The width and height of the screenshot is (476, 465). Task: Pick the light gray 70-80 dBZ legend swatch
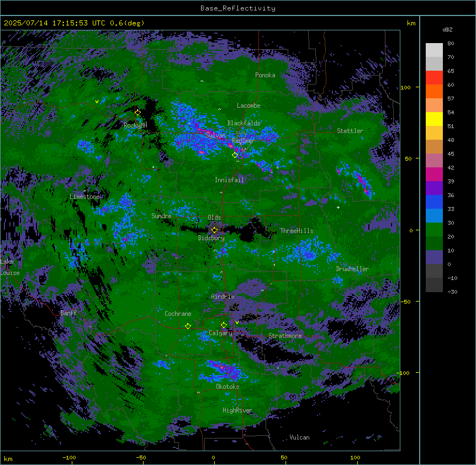click(x=434, y=50)
